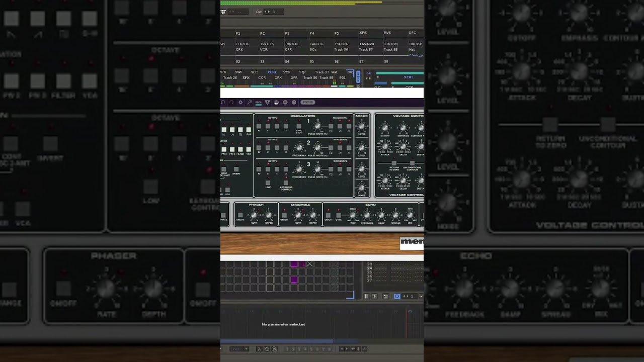This screenshot has height=362, width=644.
Task: Toggle the Echo Sync switch
Action: [339, 215]
